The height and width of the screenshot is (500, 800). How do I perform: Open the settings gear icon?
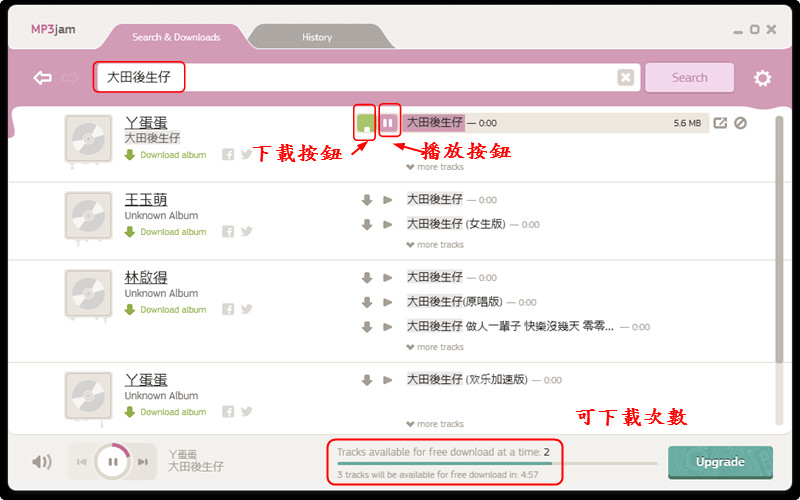pyautogui.click(x=762, y=78)
